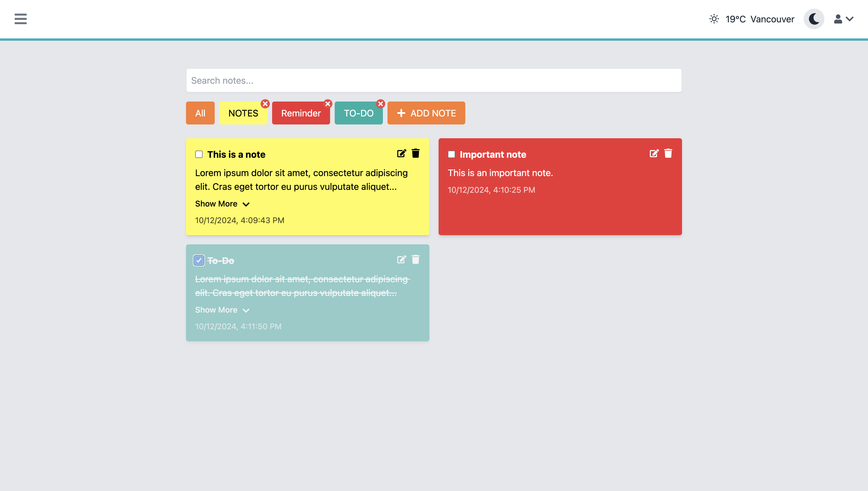Filter by TO-DO category
This screenshot has height=491, width=868.
359,113
